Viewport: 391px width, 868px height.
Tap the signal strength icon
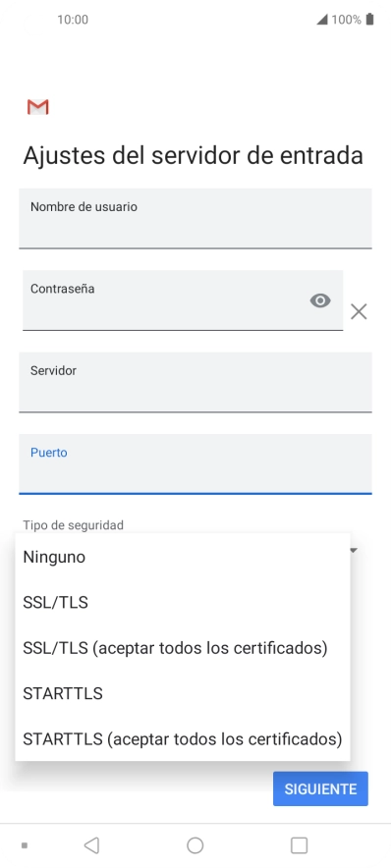322,20
